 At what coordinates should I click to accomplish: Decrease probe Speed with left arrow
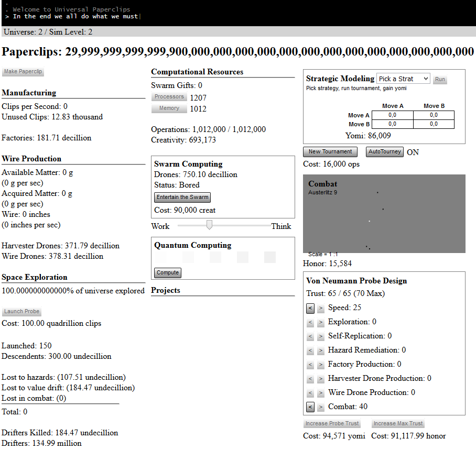310,309
